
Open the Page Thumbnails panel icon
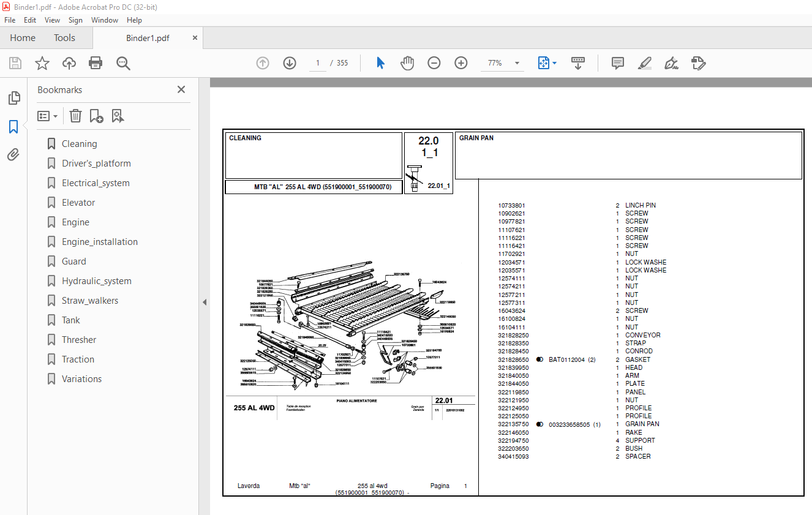pos(13,98)
